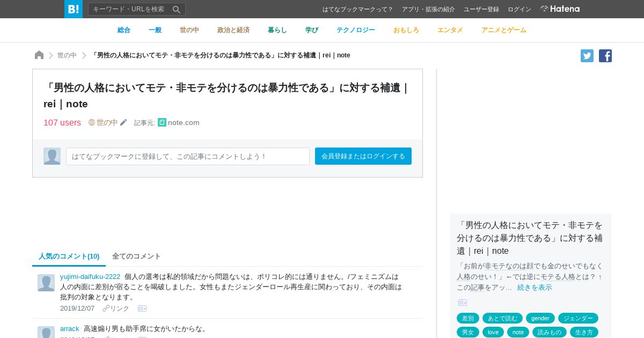The width and height of the screenshot is (644, 338).
Task: Open the article title link
Action: point(226,95)
